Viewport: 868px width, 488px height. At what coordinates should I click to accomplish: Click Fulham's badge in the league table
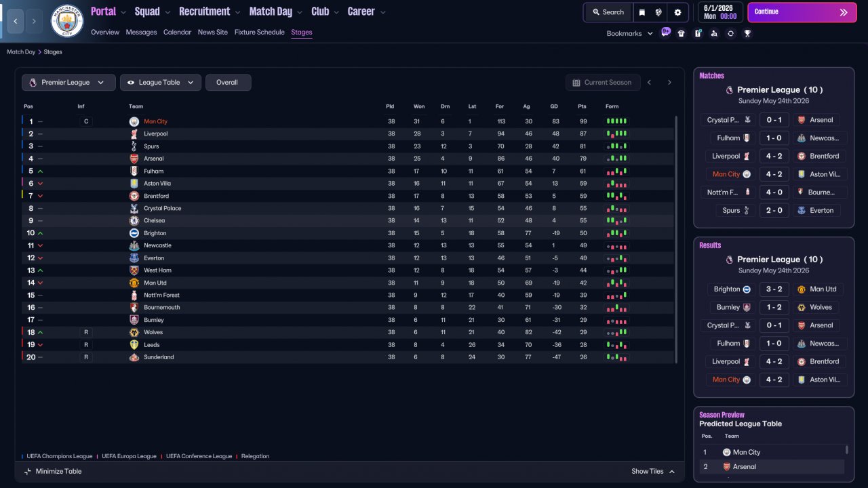tap(134, 171)
